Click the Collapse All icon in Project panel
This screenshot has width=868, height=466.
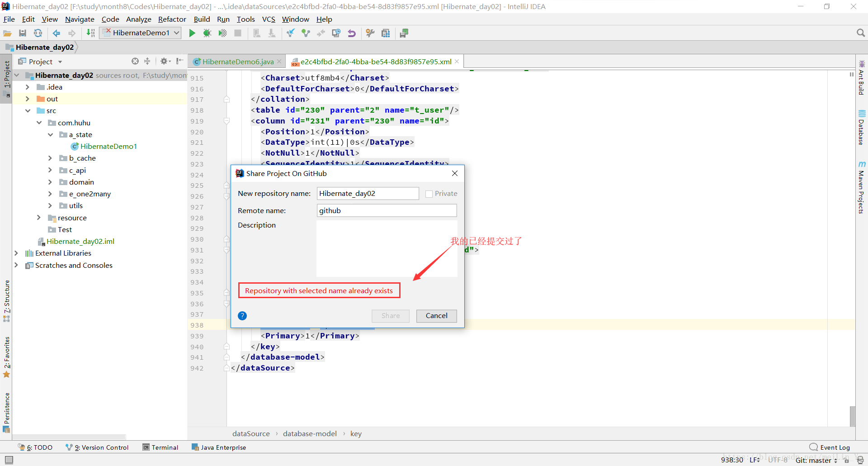147,61
